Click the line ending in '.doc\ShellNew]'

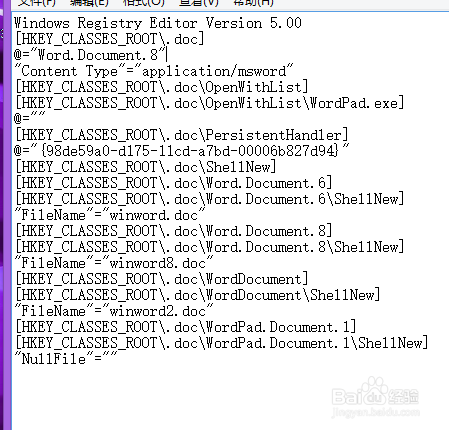[146, 167]
